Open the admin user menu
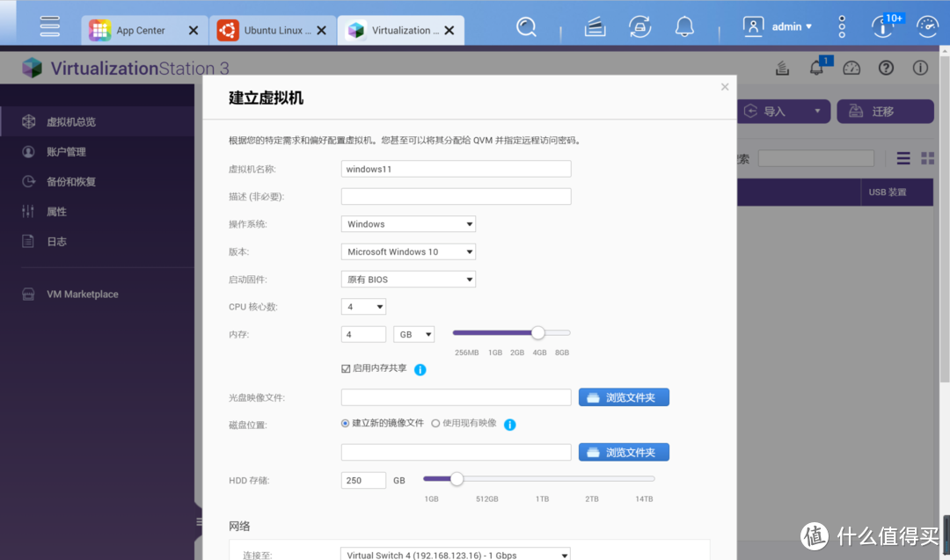 tap(778, 26)
